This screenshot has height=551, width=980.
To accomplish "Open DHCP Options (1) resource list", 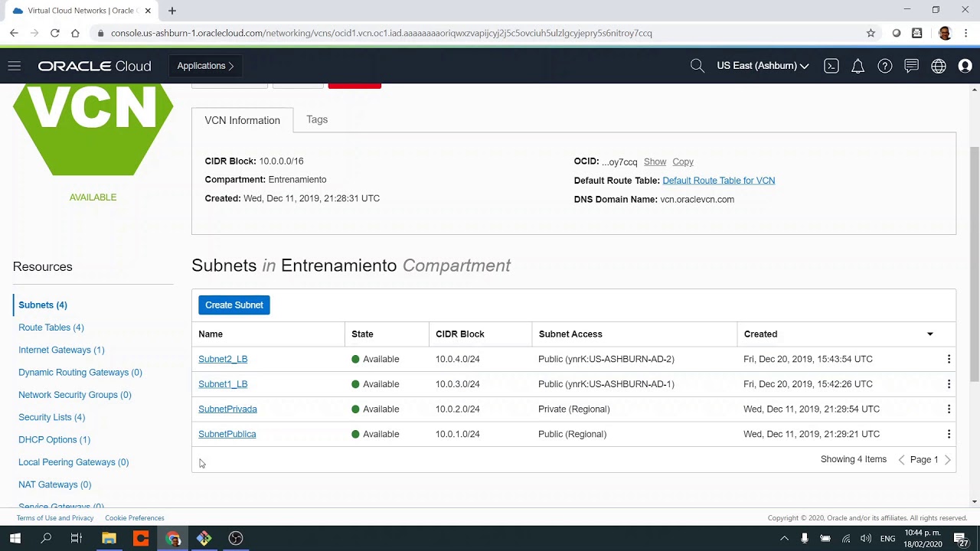I will coord(54,439).
